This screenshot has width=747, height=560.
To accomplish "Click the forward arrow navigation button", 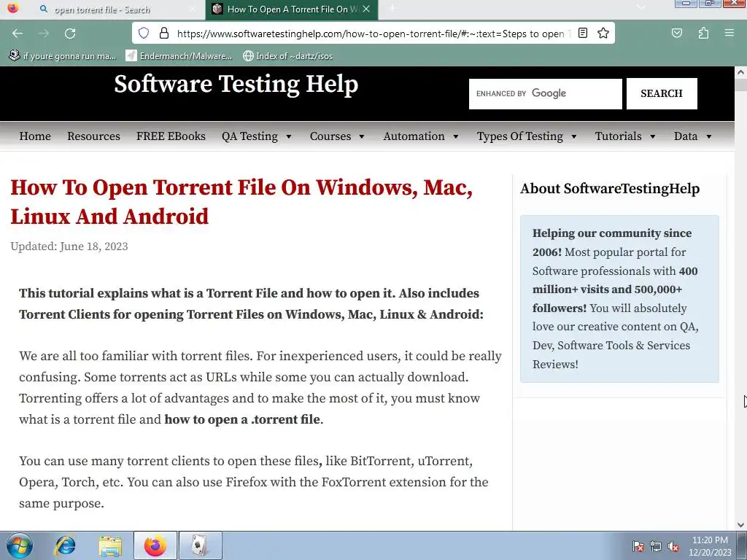I will (44, 34).
